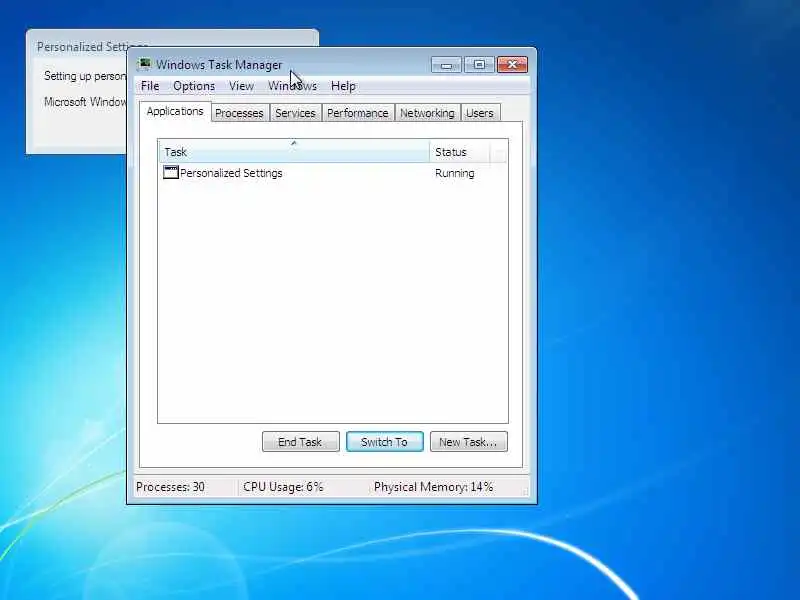The width and height of the screenshot is (800, 600).
Task: Switch to the Processes tab
Action: coord(239,113)
